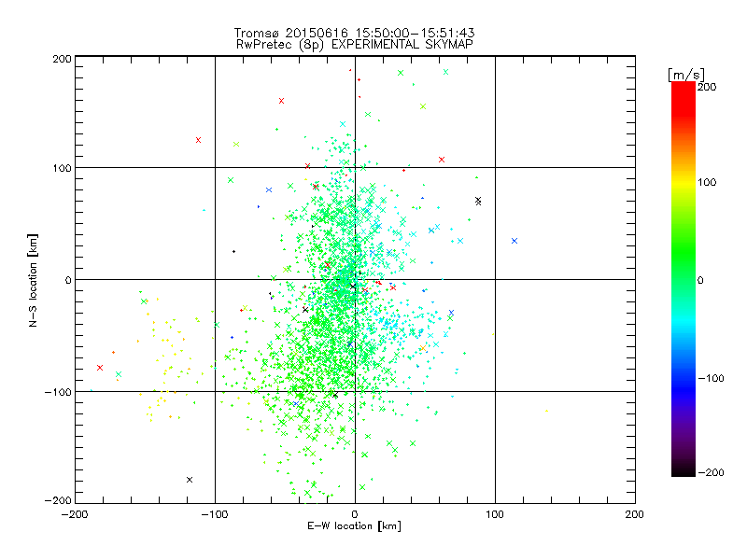This screenshot has width=747, height=560.
Task: Click the x-axis tick label '-100'
Action: (x=215, y=514)
